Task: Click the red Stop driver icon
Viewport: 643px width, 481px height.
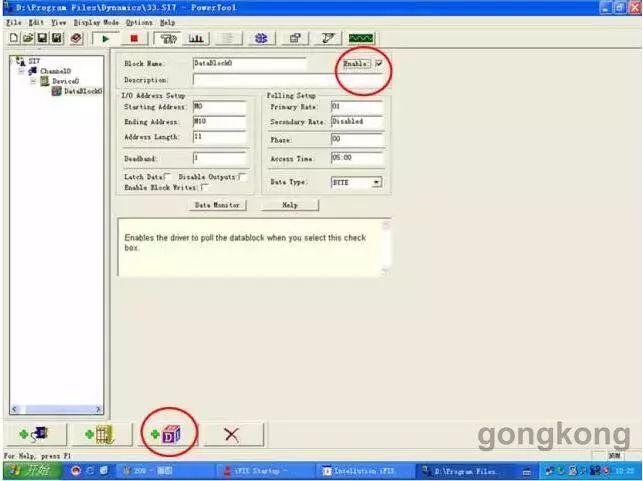Action: [134, 38]
